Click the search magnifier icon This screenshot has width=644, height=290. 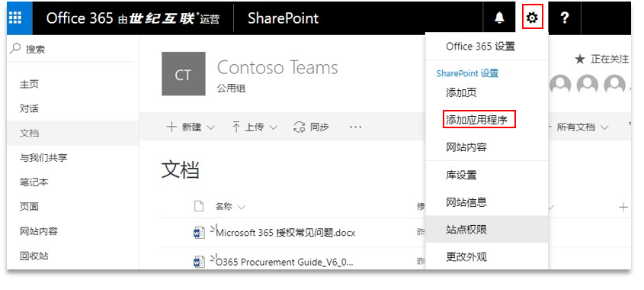tap(14, 49)
